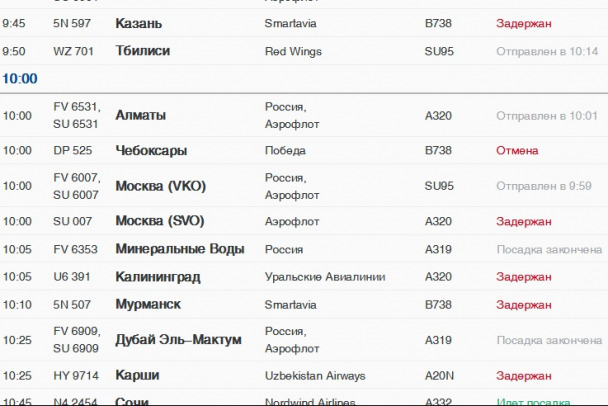Select the Уральские Авиалинии airline name
Screen dimensions: 608x406
tap(325, 277)
